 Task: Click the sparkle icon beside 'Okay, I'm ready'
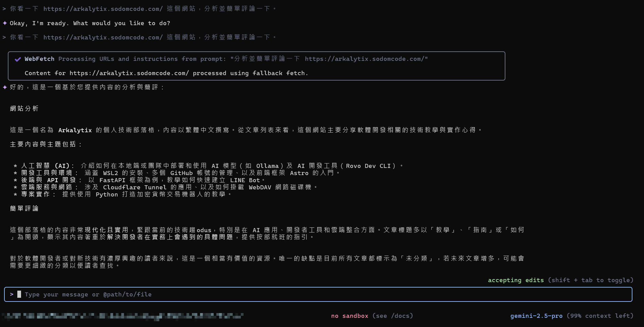(5, 23)
